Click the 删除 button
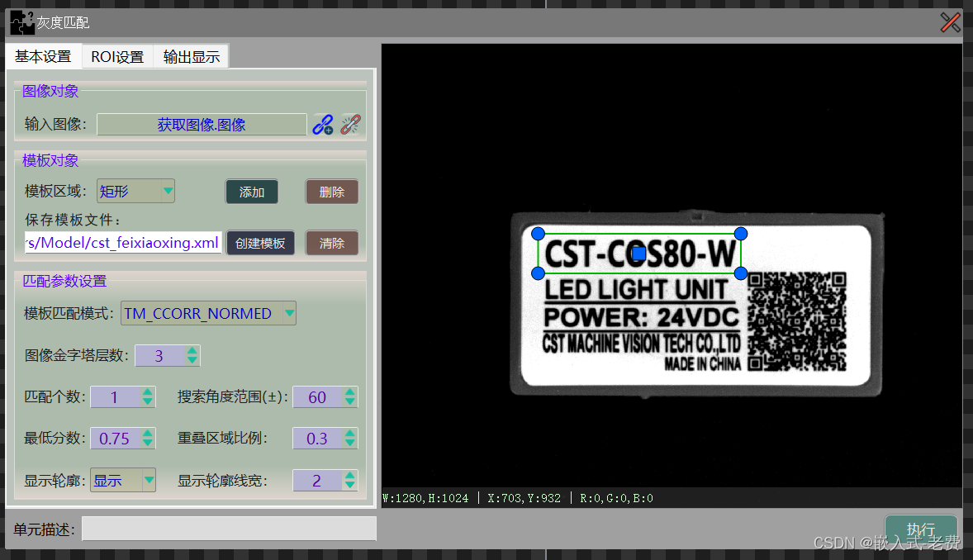973x560 pixels. pos(331,192)
